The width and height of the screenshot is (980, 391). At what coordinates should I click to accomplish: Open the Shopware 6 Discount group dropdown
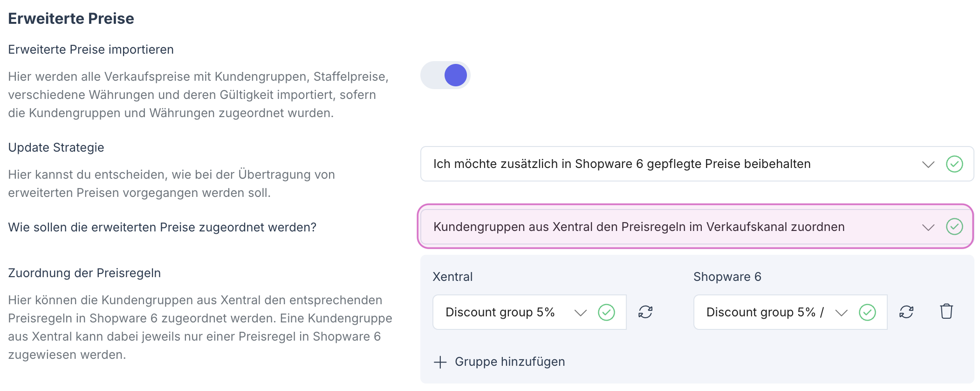[x=764, y=312]
